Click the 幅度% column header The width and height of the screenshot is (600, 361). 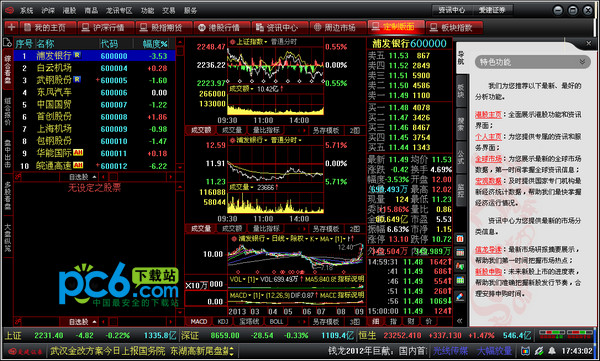(x=155, y=44)
